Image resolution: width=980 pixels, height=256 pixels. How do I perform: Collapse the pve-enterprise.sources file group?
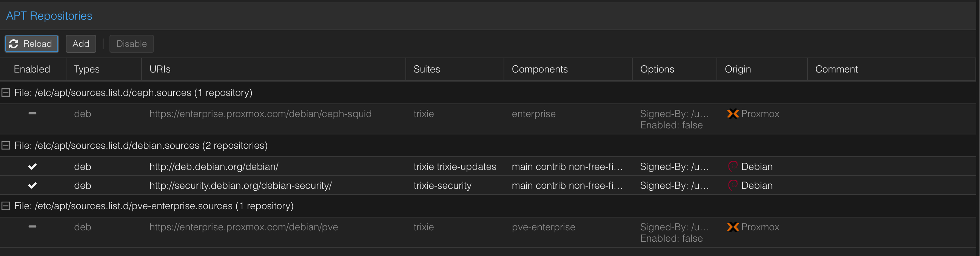pos(6,206)
